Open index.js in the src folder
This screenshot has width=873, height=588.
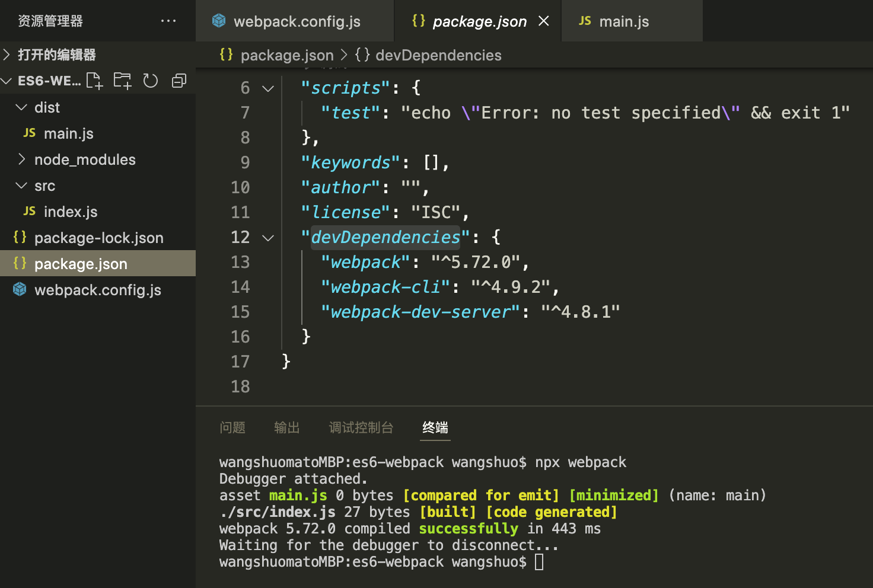click(98, 212)
